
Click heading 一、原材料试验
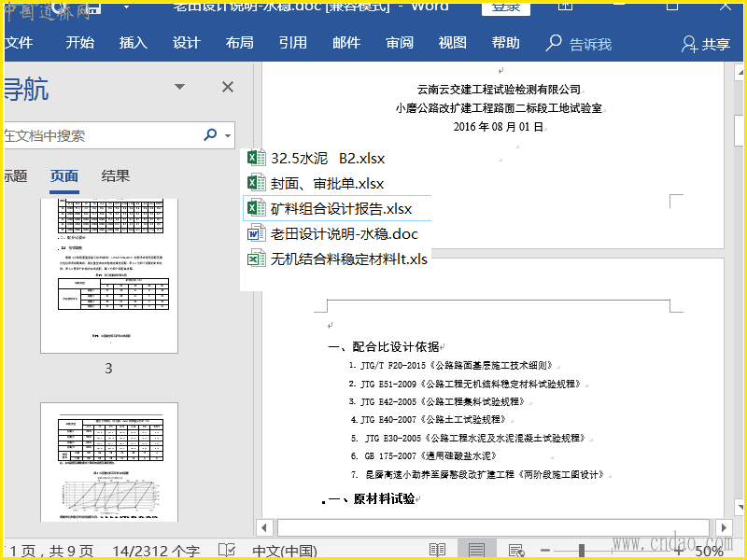372,498
